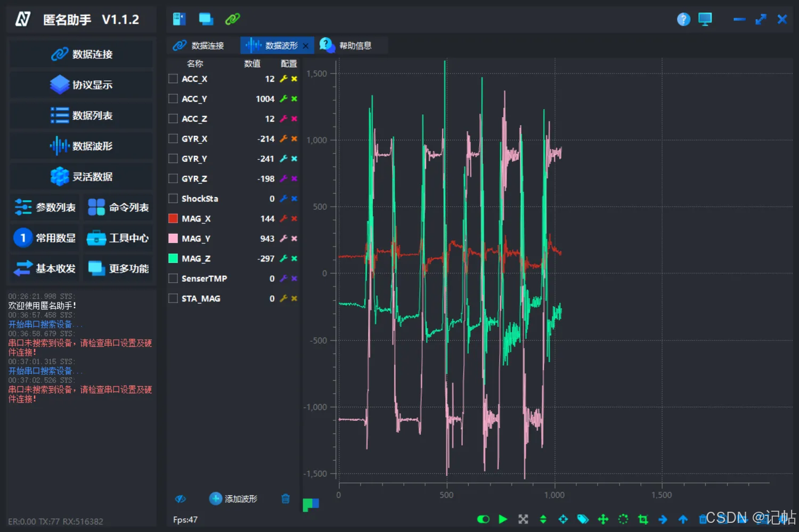Screen dimensions: 799x532
Task: Toggle the eye visibility icon below waveform list
Action: tap(181, 499)
